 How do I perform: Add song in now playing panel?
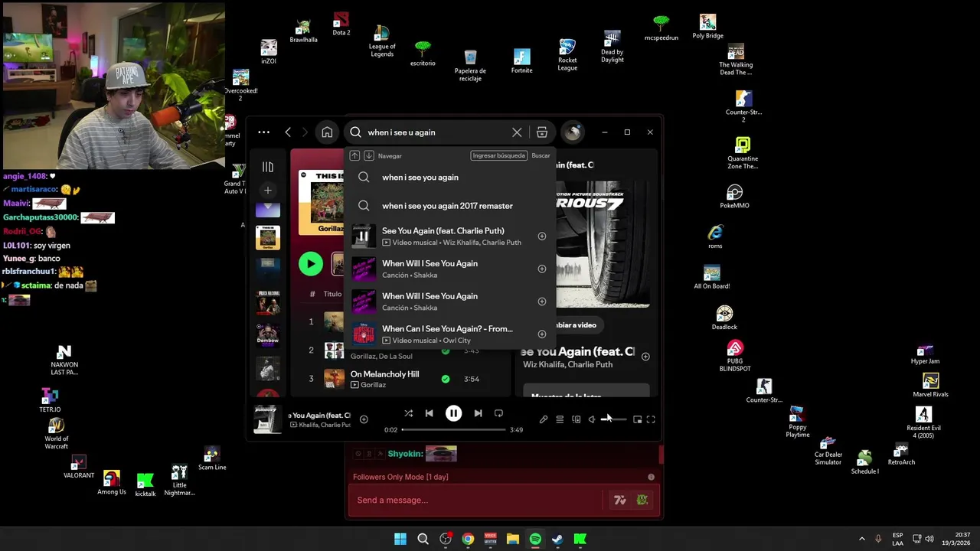645,357
